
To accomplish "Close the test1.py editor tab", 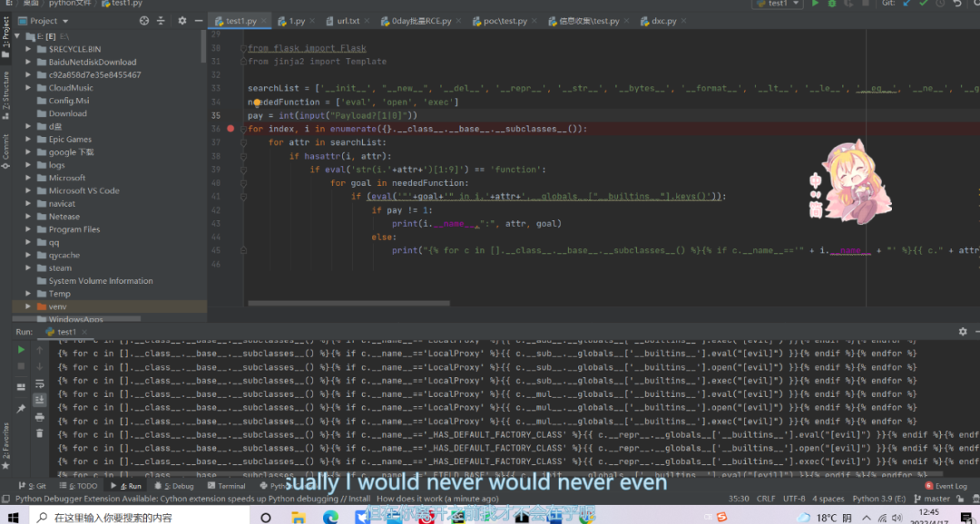I will 264,21.
